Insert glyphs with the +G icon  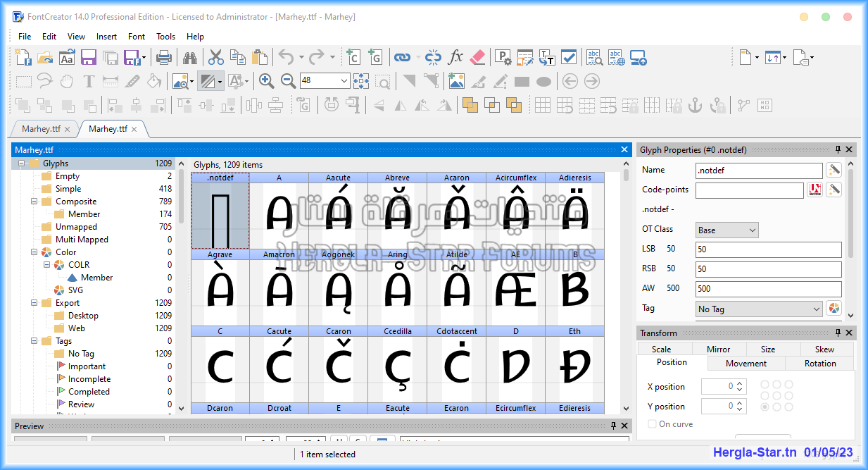coord(375,58)
